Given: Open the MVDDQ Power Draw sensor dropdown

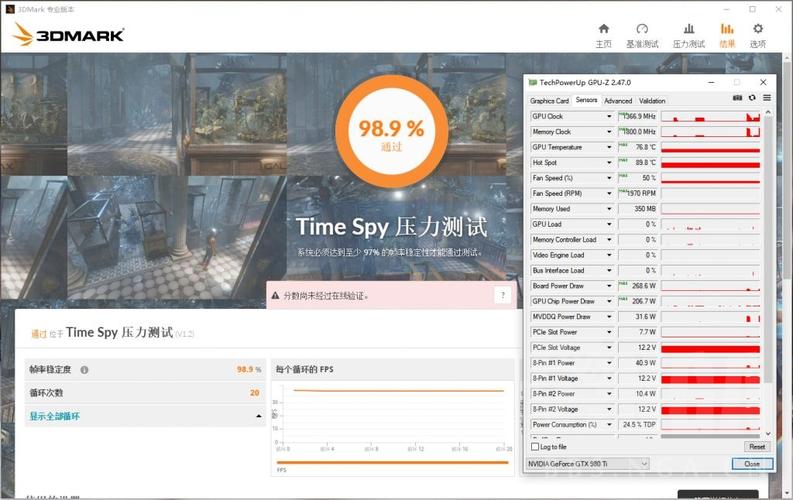Looking at the screenshot, I should [x=609, y=317].
